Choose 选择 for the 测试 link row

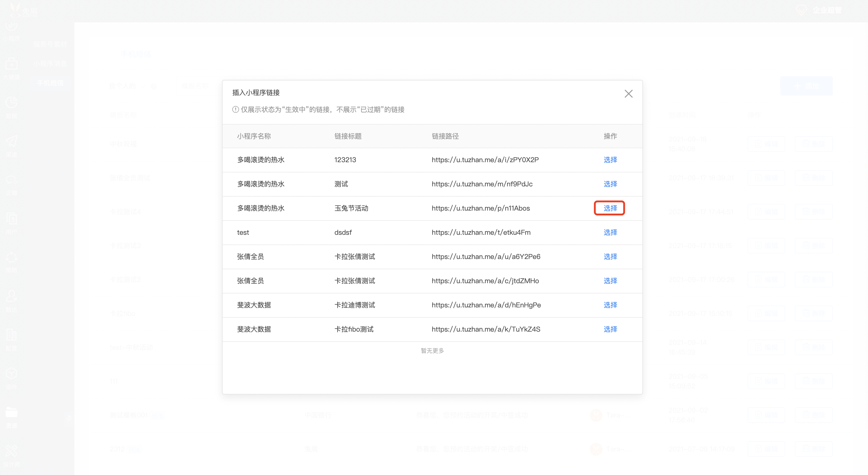click(610, 184)
